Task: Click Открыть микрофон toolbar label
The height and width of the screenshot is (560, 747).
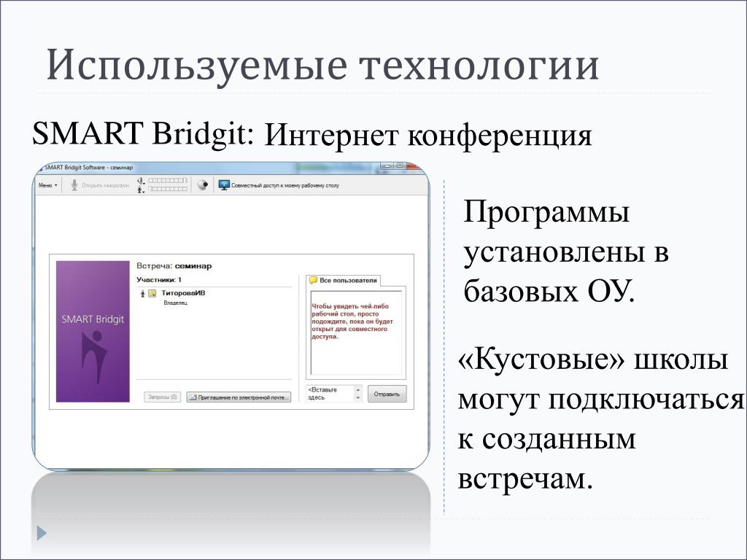Action: click(x=105, y=185)
